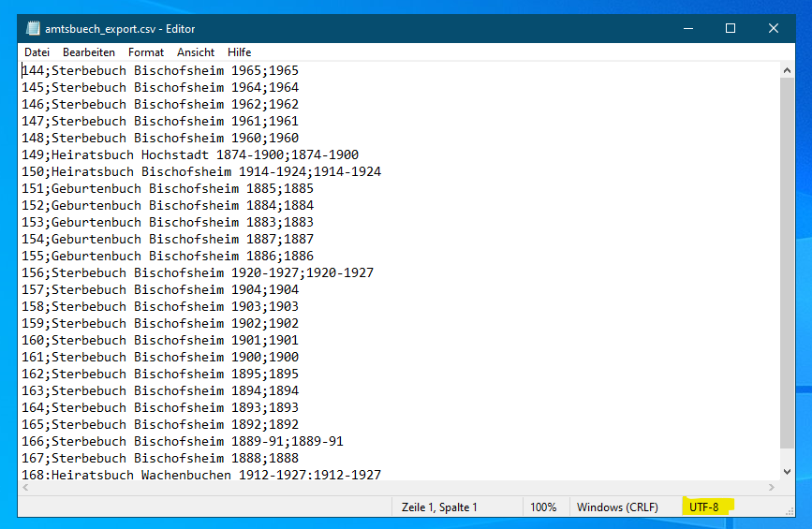The image size is (812, 529).
Task: Maximize the Editor window
Action: (731, 29)
